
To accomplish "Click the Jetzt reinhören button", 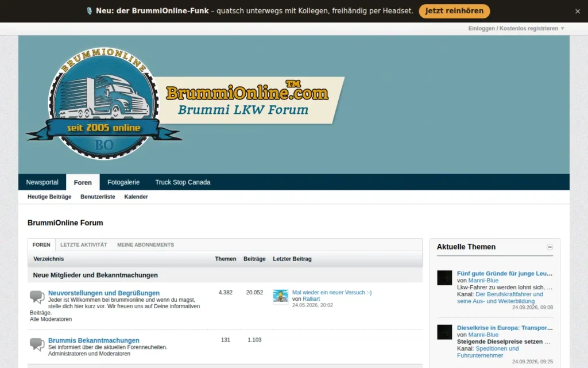I will (454, 11).
